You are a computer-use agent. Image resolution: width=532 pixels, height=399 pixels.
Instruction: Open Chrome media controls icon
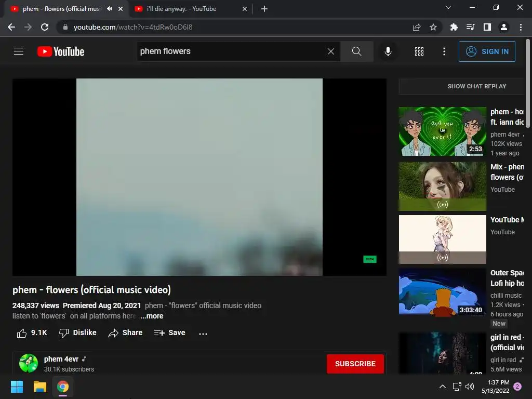(470, 27)
